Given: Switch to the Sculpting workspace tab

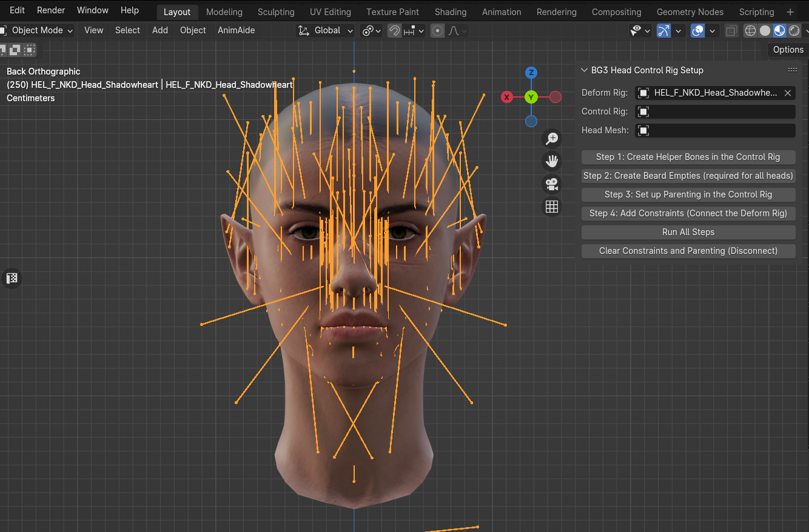Looking at the screenshot, I should pos(276,12).
